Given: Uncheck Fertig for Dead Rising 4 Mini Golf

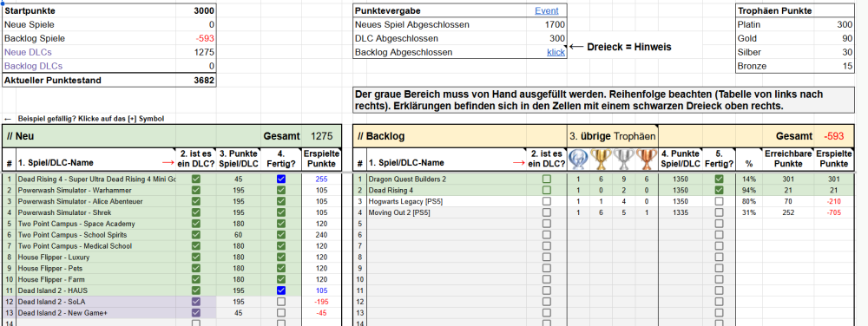Looking at the screenshot, I should (281, 179).
